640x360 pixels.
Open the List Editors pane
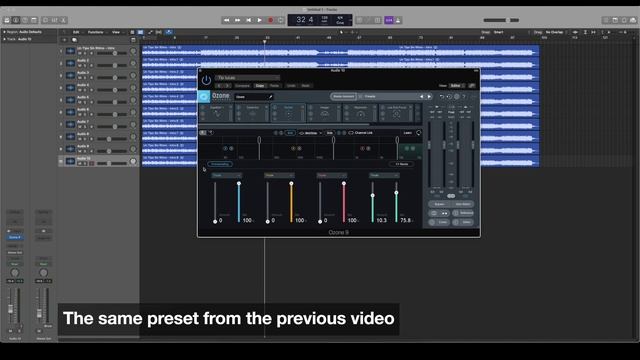[x=606, y=20]
